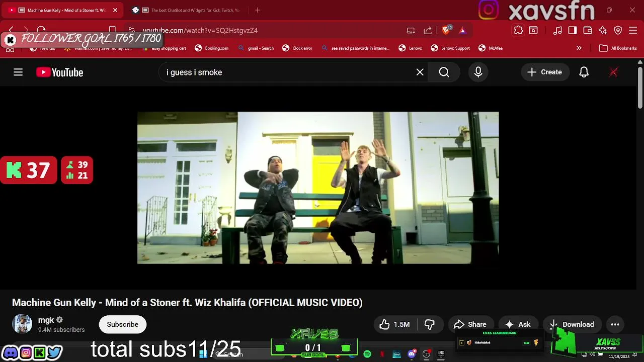Open the more actions ellipsis below video
The image size is (644, 362).
615,324
